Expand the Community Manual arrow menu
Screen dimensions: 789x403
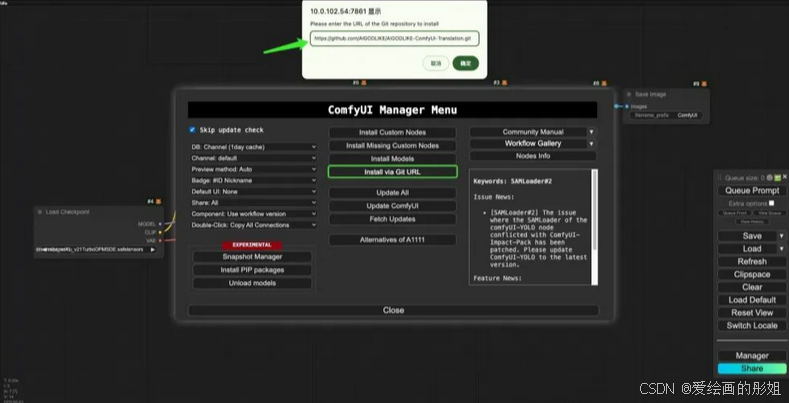coord(591,132)
